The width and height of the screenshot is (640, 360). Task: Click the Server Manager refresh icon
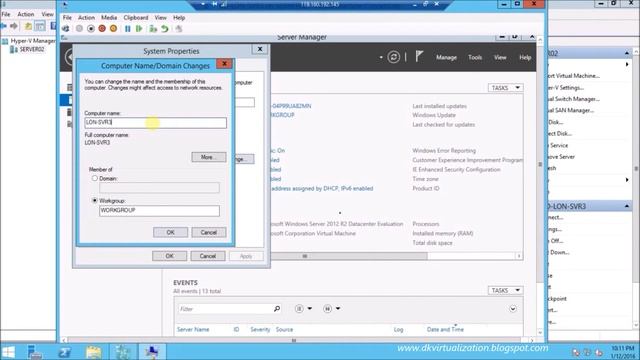pyautogui.click(x=393, y=57)
